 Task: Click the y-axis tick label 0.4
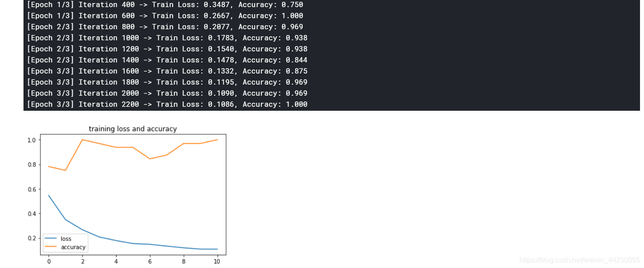32,214
